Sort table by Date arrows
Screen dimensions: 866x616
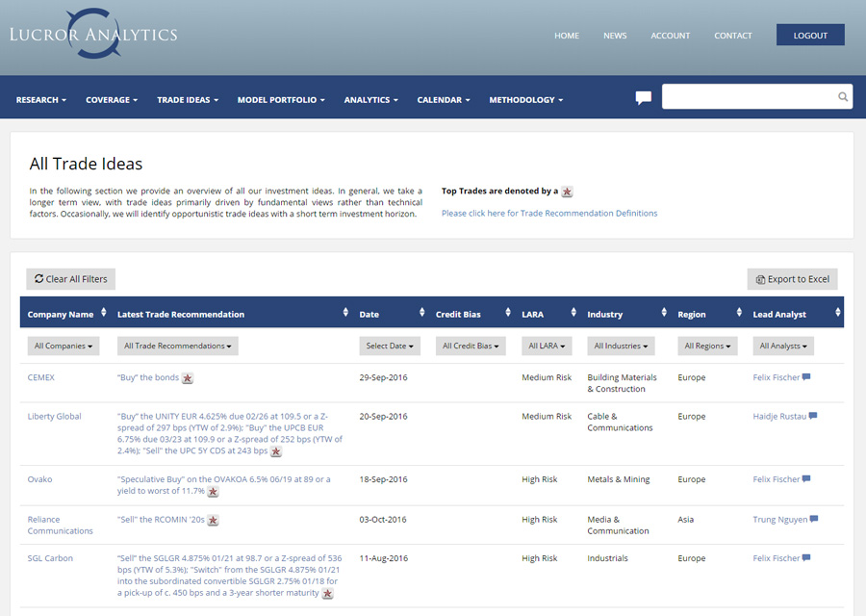422,313
